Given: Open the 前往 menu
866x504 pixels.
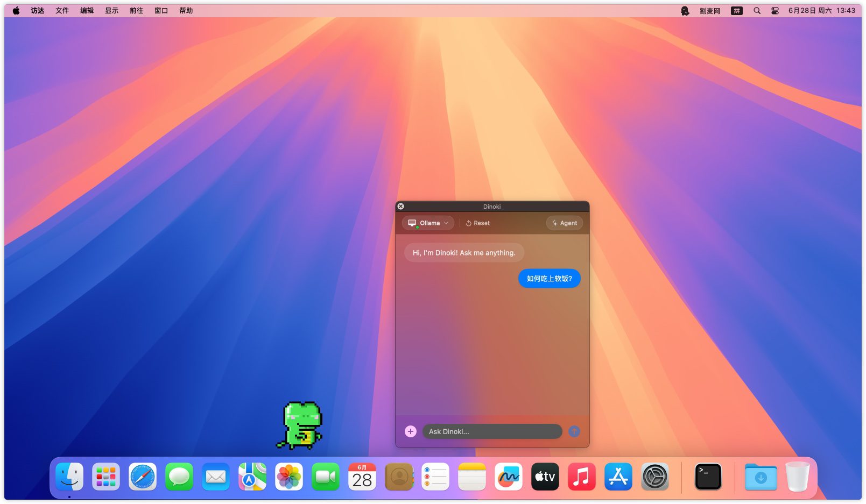Looking at the screenshot, I should coord(137,11).
